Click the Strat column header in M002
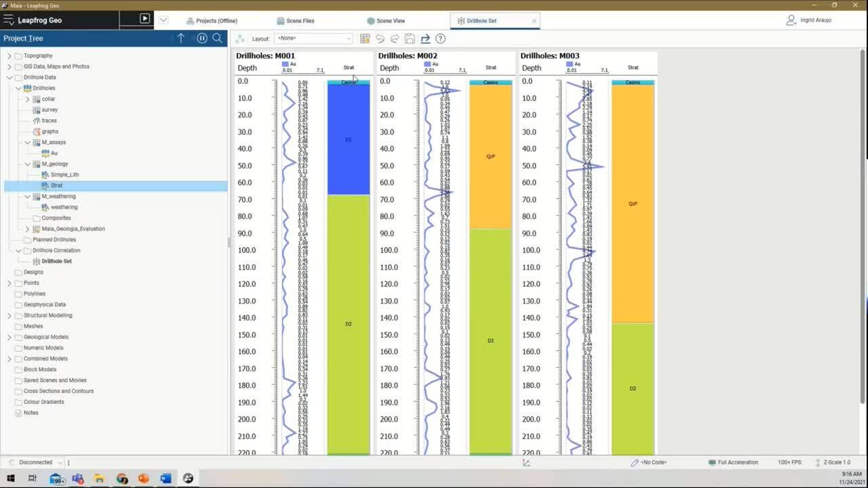 click(491, 68)
